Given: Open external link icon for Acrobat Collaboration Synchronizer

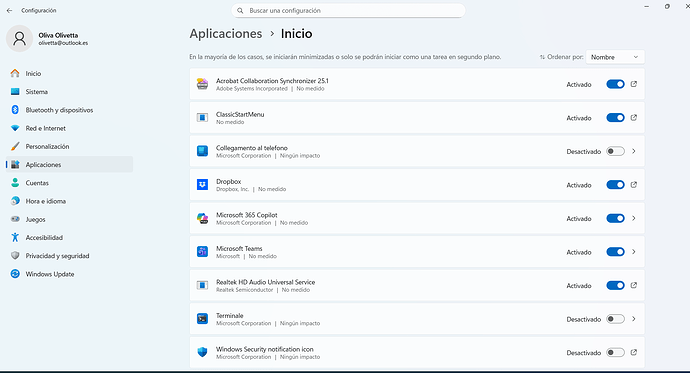Looking at the screenshot, I should pyautogui.click(x=634, y=84).
